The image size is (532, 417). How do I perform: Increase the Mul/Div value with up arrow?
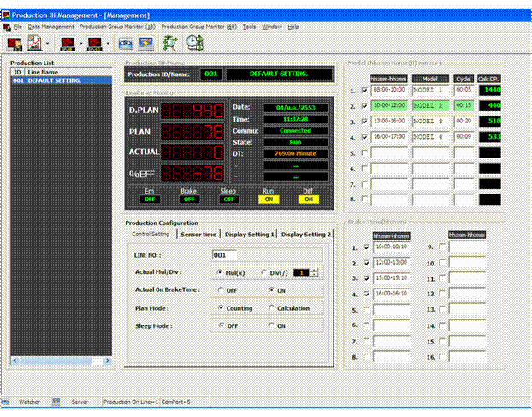314,270
